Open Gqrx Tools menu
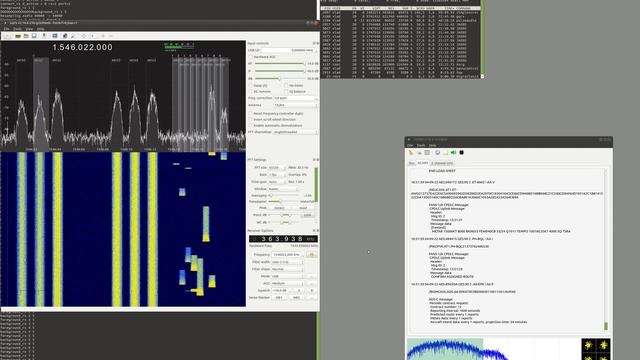The image size is (640, 360). pyautogui.click(x=18, y=29)
